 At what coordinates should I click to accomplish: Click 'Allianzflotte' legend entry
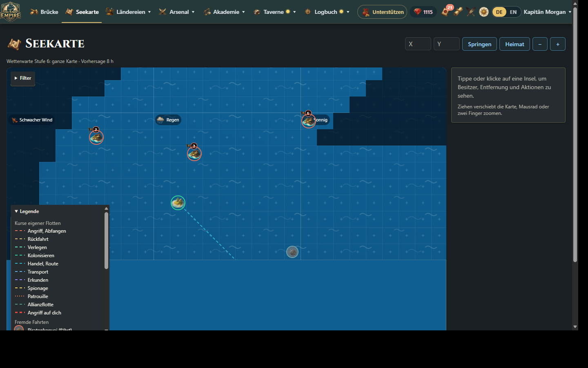34,305
